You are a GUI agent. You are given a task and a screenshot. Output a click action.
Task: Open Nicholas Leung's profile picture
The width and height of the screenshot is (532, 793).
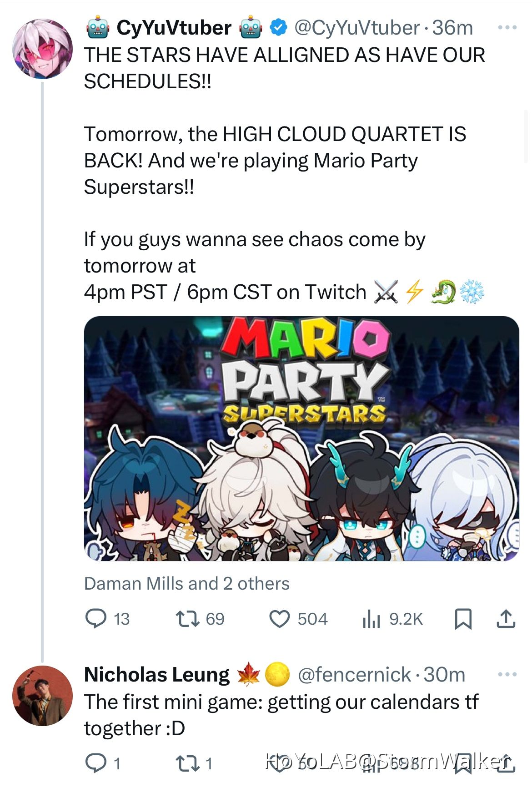(42, 695)
